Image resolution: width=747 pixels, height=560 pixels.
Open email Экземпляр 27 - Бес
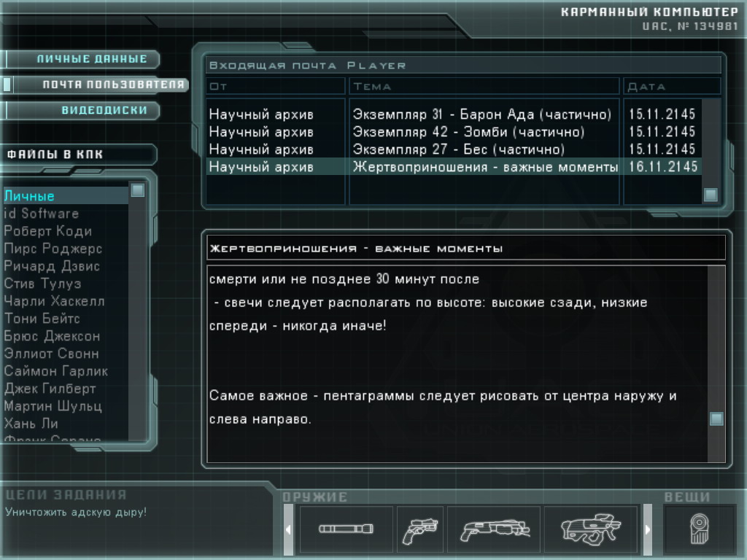coord(454,149)
